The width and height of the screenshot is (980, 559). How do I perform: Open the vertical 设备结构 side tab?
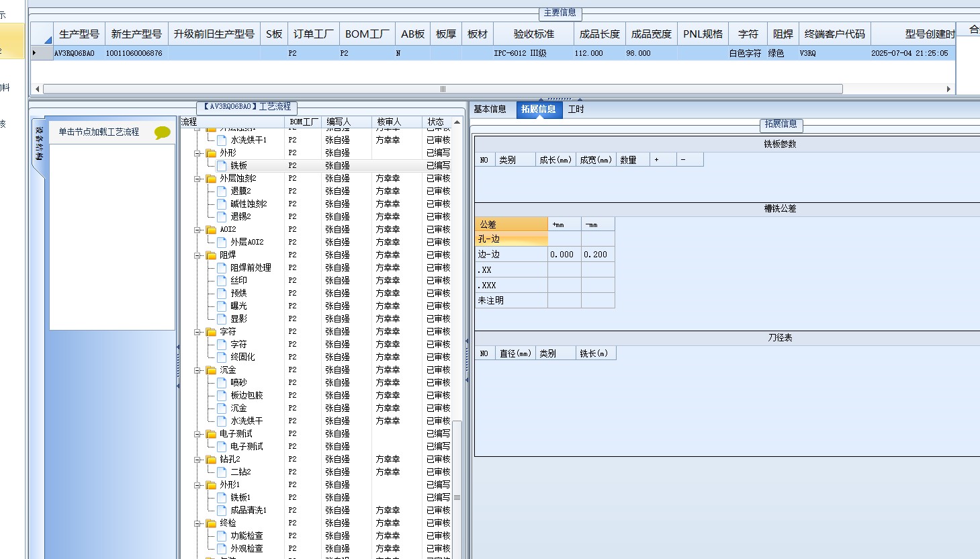click(x=39, y=144)
